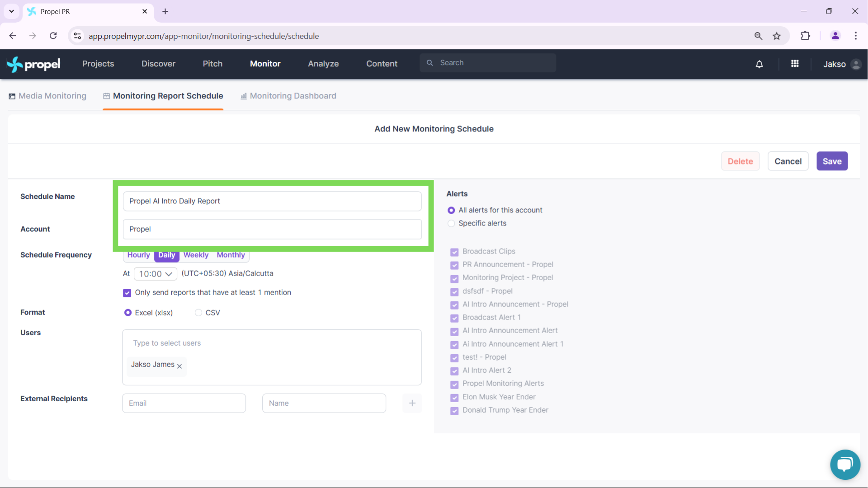Image resolution: width=868 pixels, height=488 pixels.
Task: Toggle Monitoring Project - Propel checkbox
Action: coord(454,278)
